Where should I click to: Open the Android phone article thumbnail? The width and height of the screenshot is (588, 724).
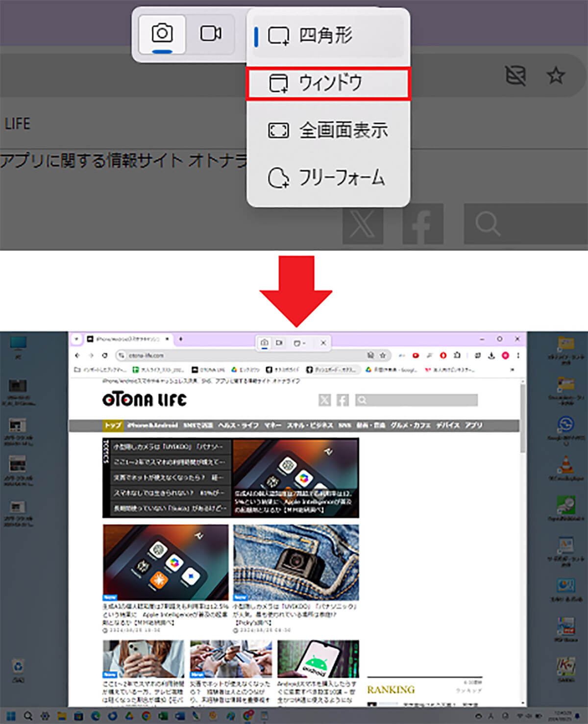(x=318, y=659)
